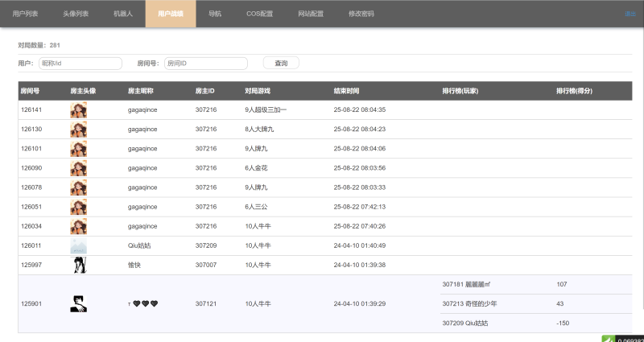Click the host avatar for room 126011
644x342 pixels.
[78, 245]
